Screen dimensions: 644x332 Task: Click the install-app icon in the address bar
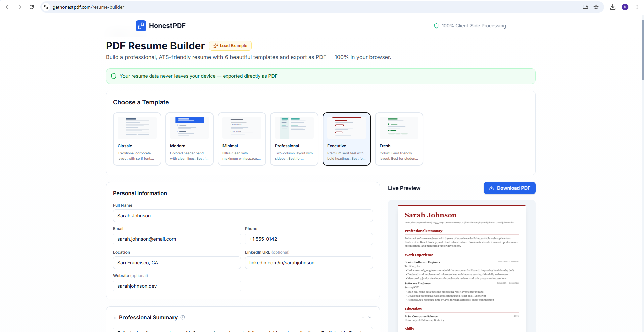[585, 7]
